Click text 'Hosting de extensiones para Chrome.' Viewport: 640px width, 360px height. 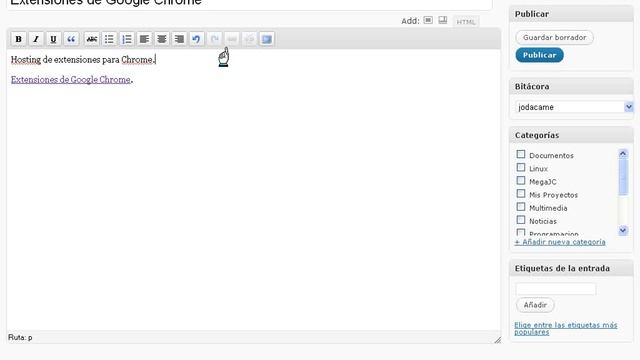83,60
